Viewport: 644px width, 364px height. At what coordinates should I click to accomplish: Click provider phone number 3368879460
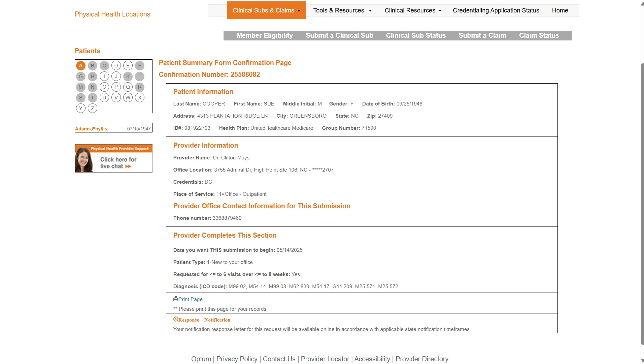[x=227, y=218]
